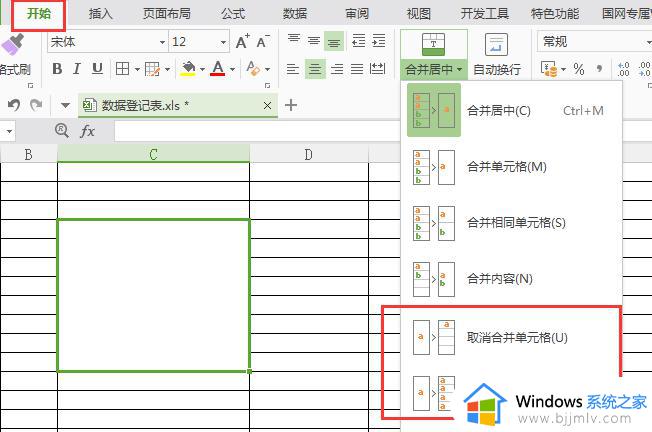The image size is (652, 432).
Task: Toggle bold formatting
Action: point(57,69)
